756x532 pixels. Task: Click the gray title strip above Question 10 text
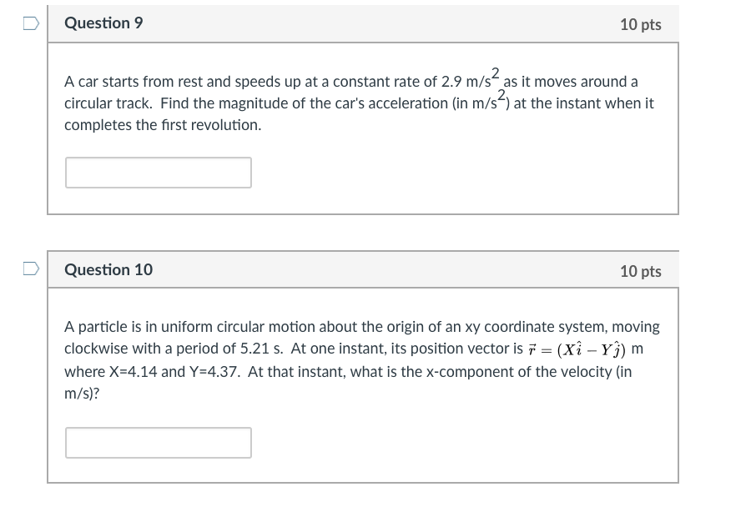click(363, 269)
